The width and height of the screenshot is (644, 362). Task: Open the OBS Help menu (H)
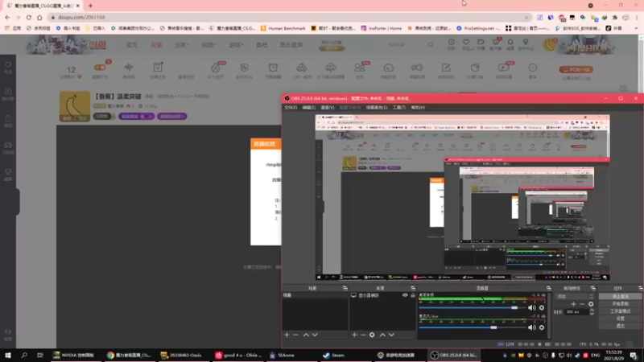pyautogui.click(x=418, y=108)
